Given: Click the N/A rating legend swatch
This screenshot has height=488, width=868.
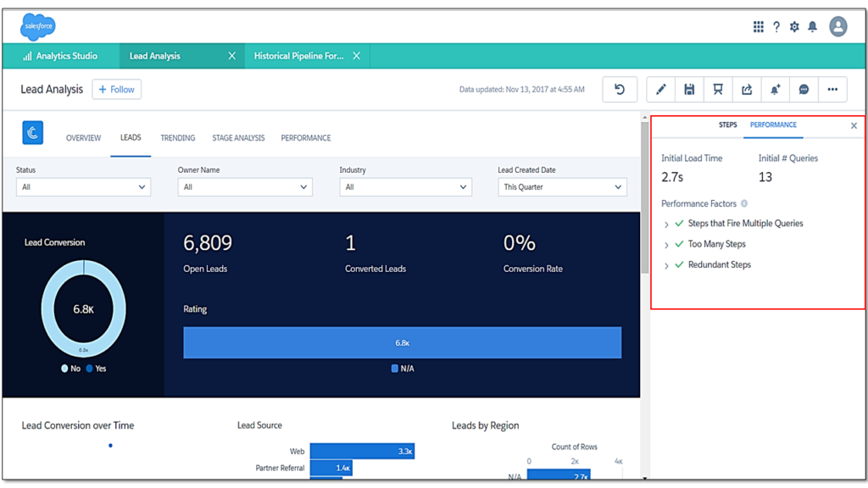Looking at the screenshot, I should tap(395, 369).
